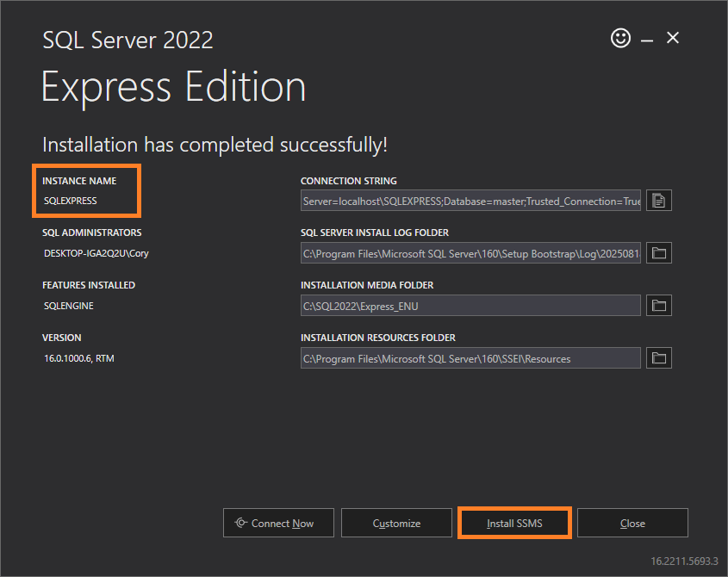The width and height of the screenshot is (728, 577).
Task: Select the SQL Server install log folder path field
Action: coord(470,253)
